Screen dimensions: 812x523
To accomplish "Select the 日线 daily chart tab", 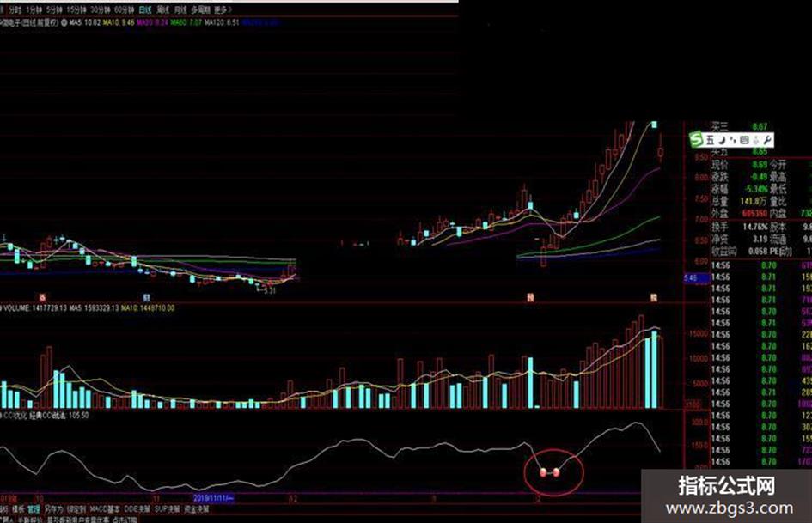I will [145, 9].
